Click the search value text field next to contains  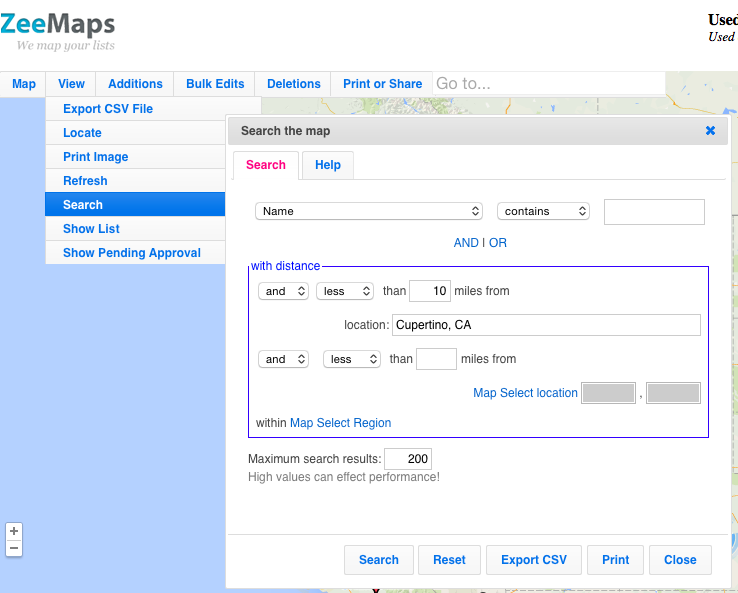(x=654, y=212)
